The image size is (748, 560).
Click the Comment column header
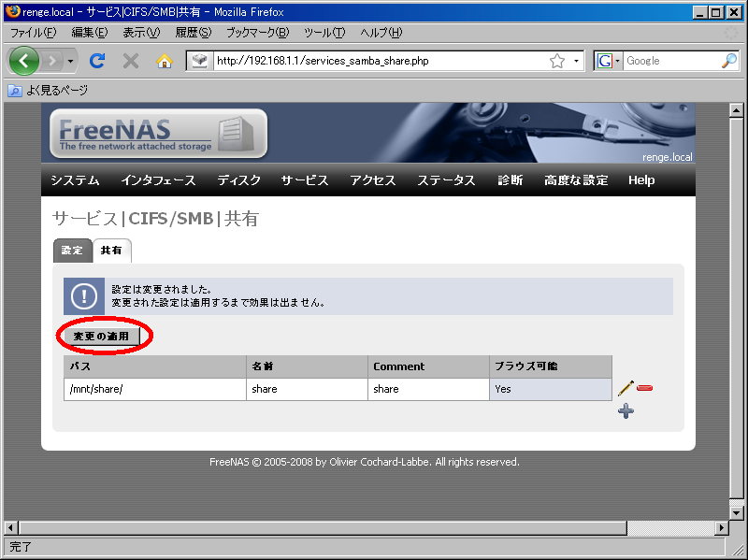pos(428,366)
